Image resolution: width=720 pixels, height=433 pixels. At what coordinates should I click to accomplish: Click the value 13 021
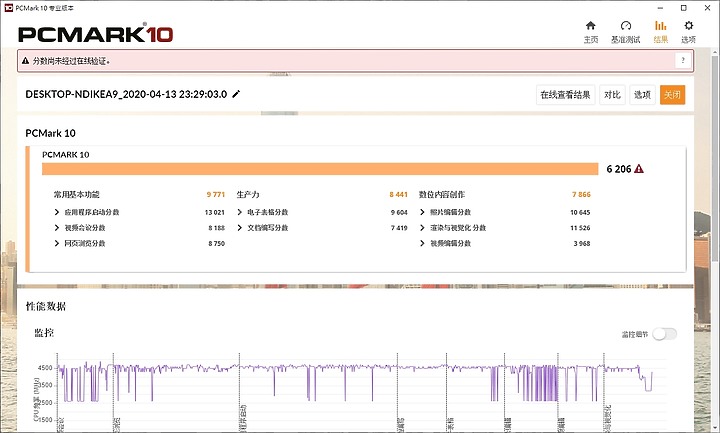pos(214,212)
